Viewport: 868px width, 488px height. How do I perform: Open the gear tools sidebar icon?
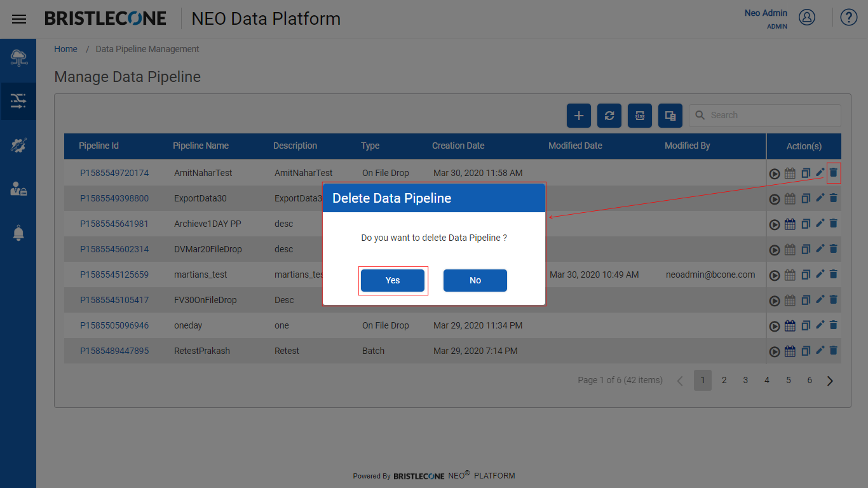(18, 145)
